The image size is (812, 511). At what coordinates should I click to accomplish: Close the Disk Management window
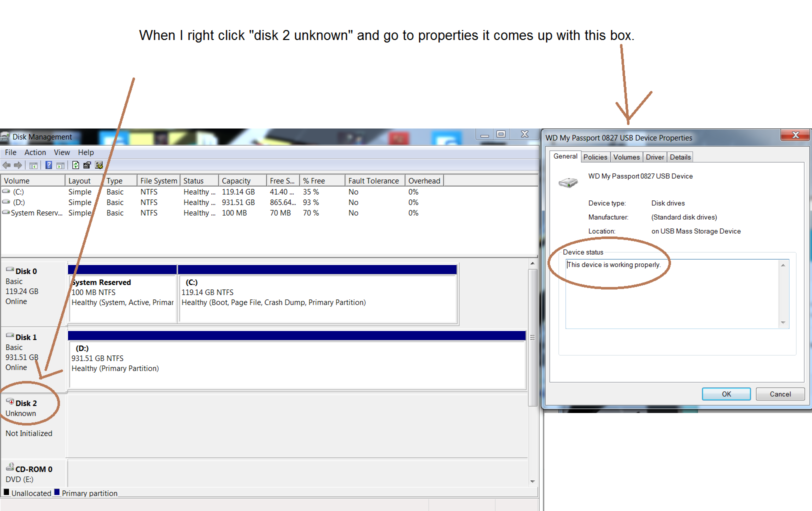click(x=524, y=134)
